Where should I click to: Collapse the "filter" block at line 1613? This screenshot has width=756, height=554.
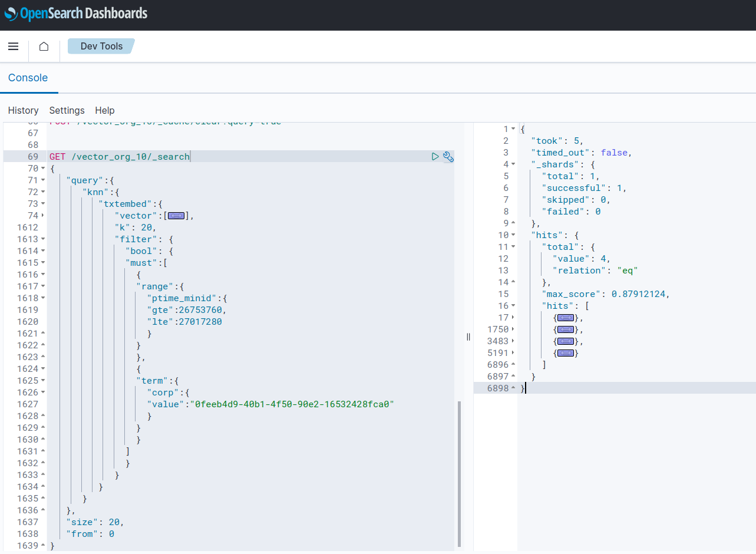44,239
